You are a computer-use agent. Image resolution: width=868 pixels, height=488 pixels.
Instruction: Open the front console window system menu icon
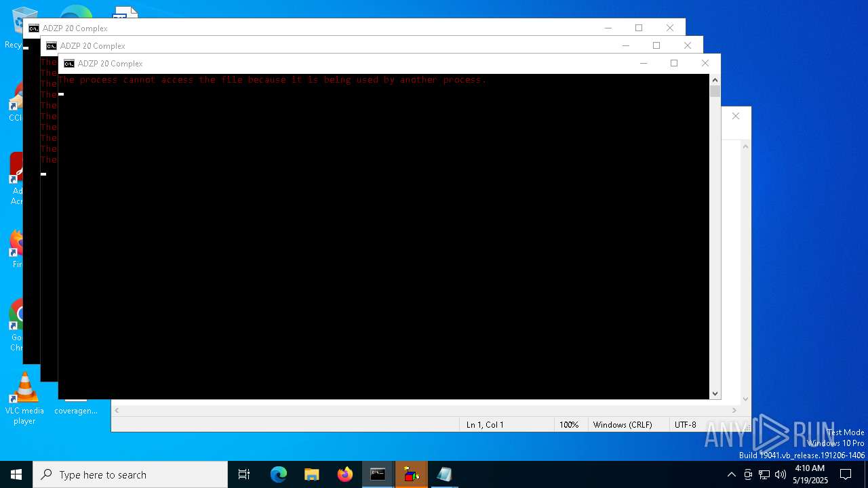tap(68, 64)
